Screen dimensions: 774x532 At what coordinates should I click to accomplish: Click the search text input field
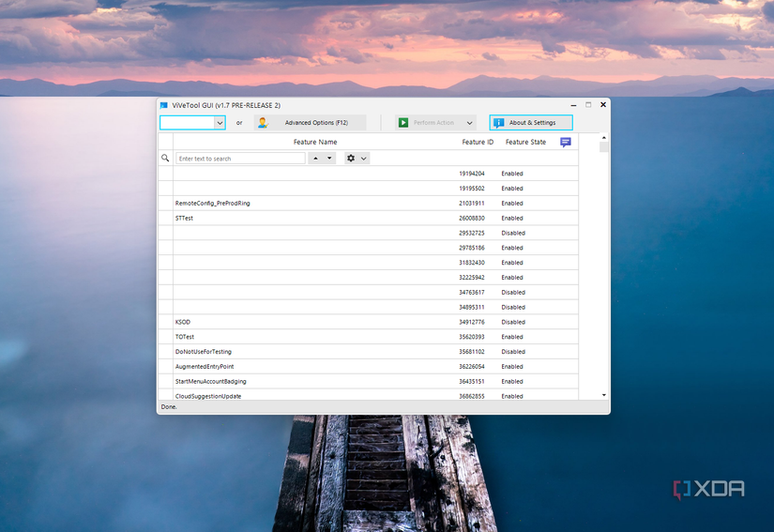241,159
